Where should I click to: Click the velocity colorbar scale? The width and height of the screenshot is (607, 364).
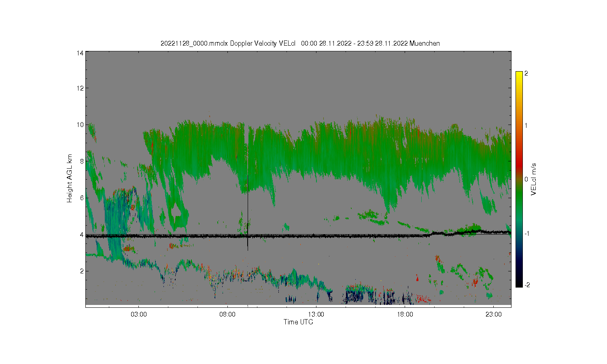tap(519, 179)
